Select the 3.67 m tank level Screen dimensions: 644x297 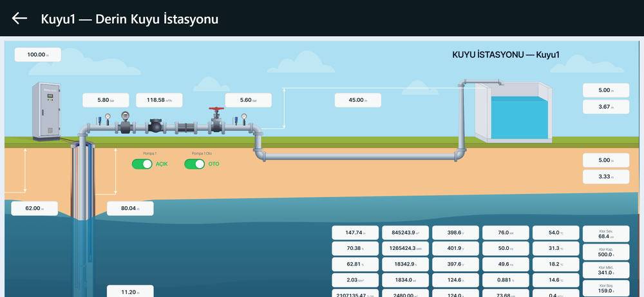606,107
